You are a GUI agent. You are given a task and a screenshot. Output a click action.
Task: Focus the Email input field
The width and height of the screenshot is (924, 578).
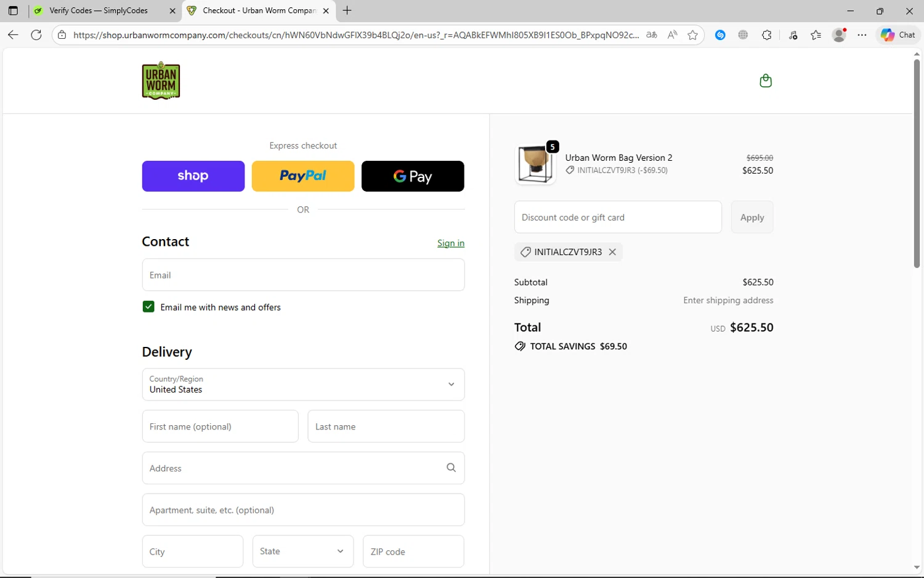303,275
